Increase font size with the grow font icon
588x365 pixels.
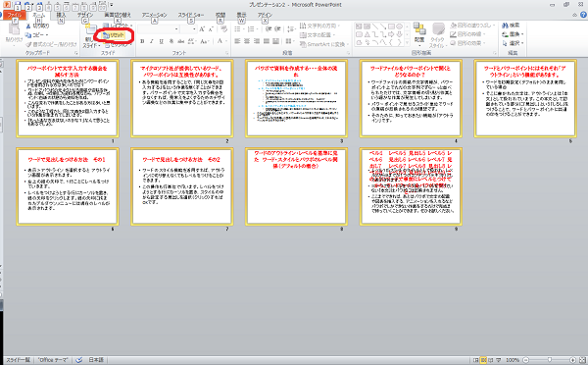pos(202,28)
